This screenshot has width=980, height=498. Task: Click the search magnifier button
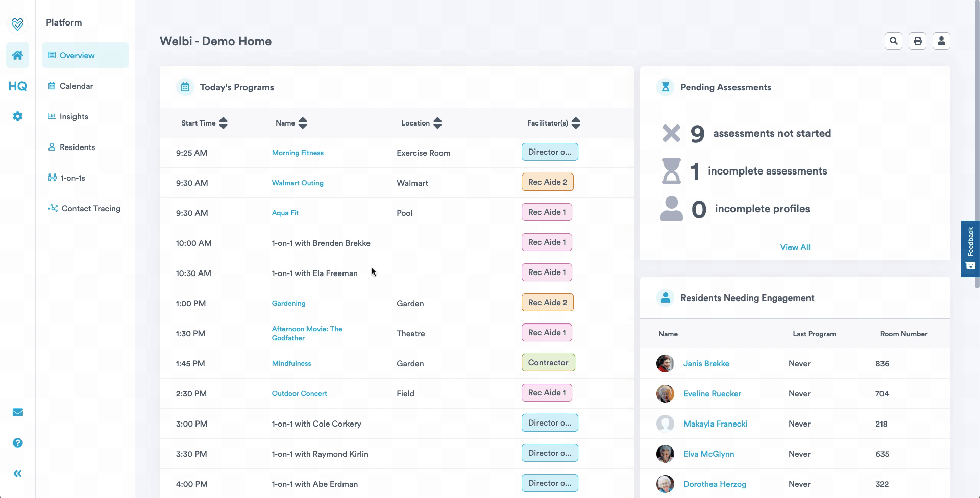click(893, 41)
